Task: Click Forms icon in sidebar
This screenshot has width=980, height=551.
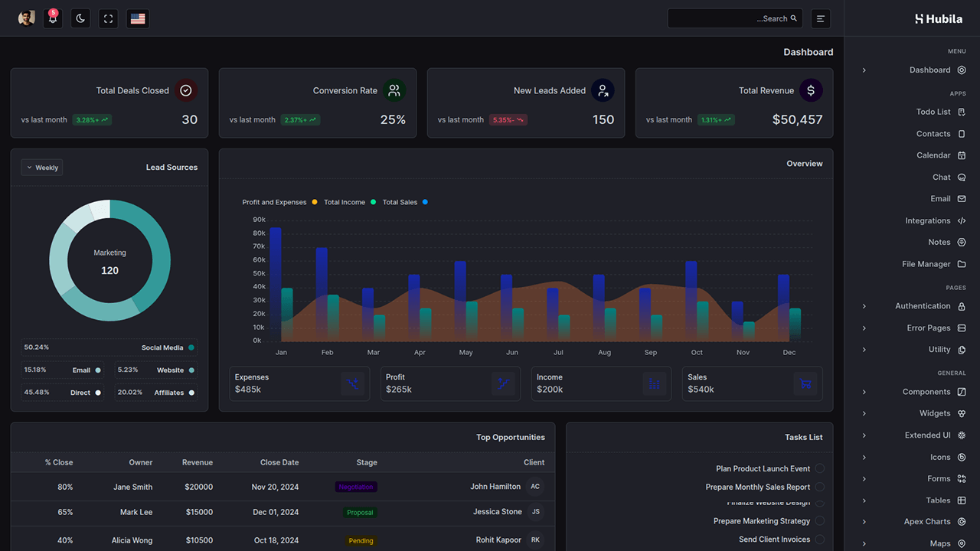Action: (962, 478)
